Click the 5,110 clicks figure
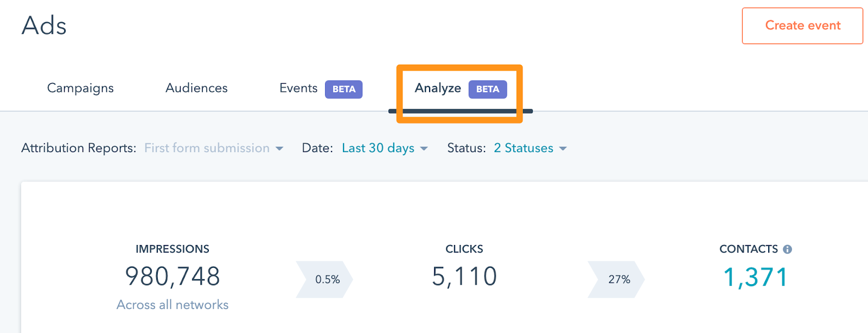 pyautogui.click(x=464, y=277)
